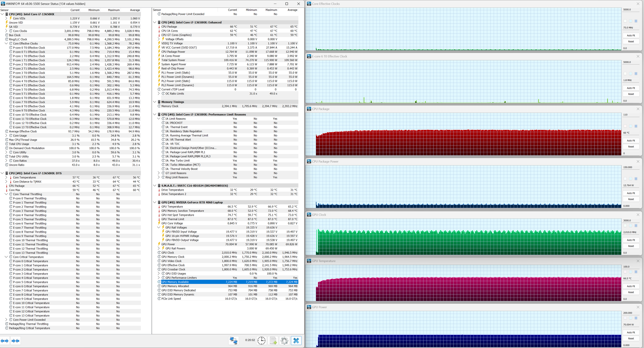The height and width of the screenshot is (348, 644).
Task: Click the expand columns double-arrow icon
Action: pyautogui.click(x=5, y=341)
